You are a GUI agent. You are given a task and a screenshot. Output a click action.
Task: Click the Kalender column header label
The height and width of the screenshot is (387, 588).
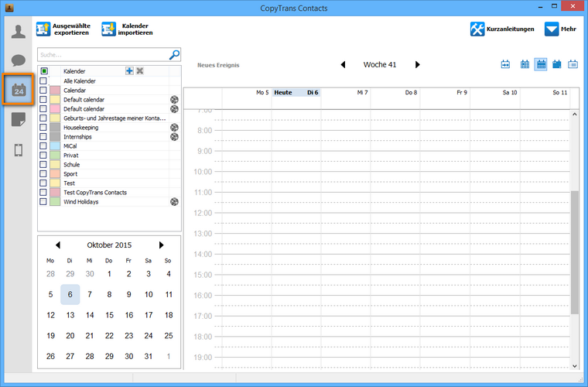(x=74, y=71)
